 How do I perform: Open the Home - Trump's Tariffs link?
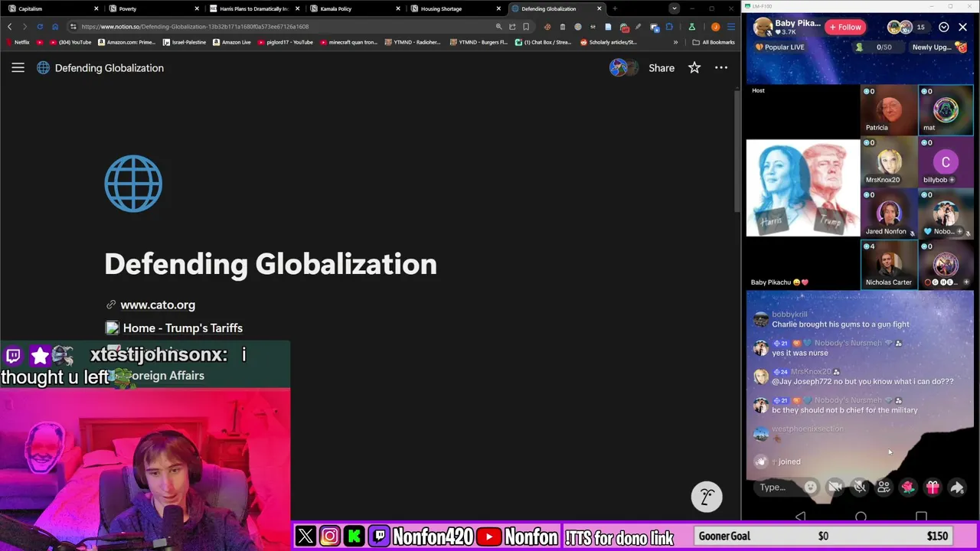[183, 328]
